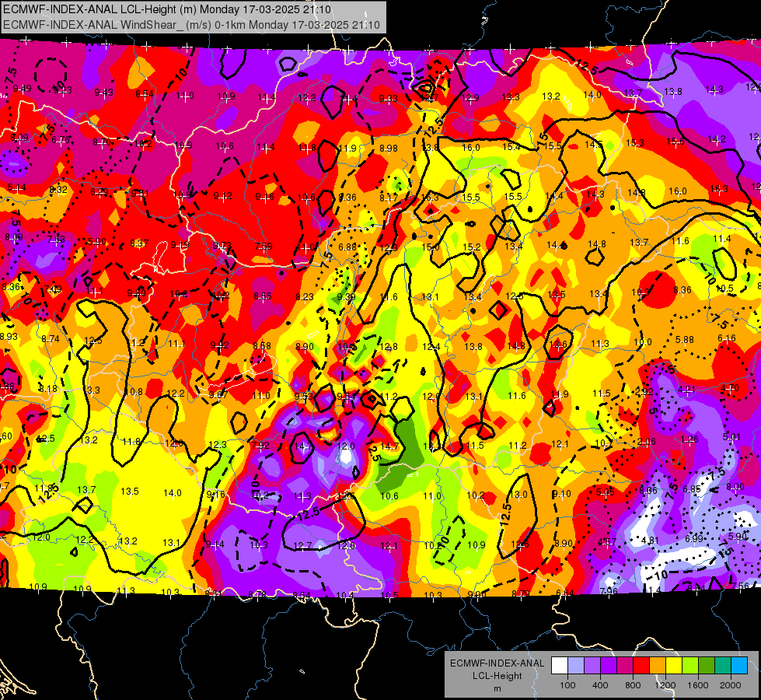Select the sky blue legend swatch
Screen dimensions: 761x700
pyautogui.click(x=739, y=666)
